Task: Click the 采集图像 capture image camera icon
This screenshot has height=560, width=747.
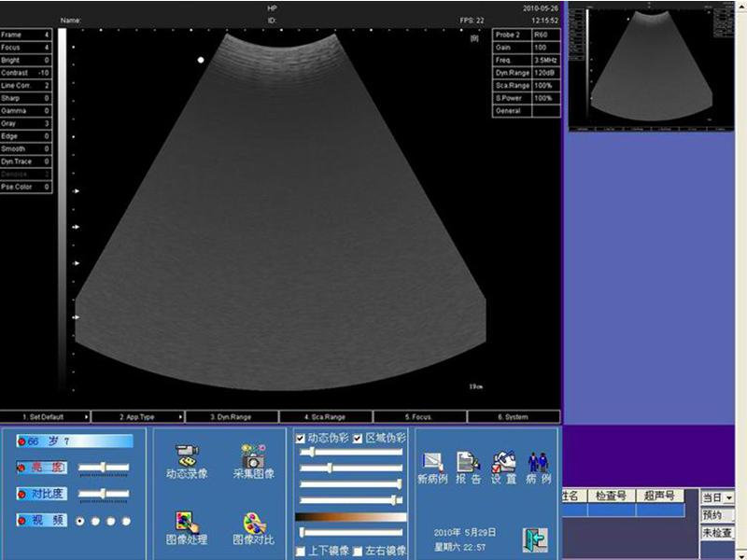Action: 253,456
